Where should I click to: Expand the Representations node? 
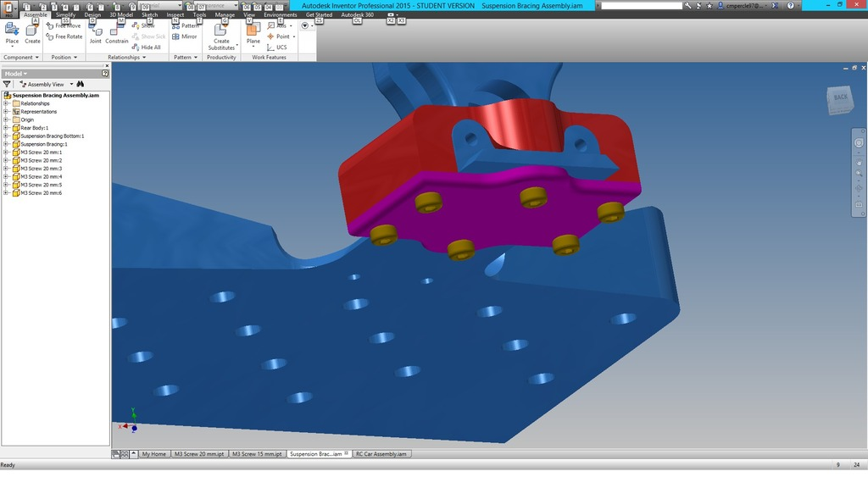6,112
